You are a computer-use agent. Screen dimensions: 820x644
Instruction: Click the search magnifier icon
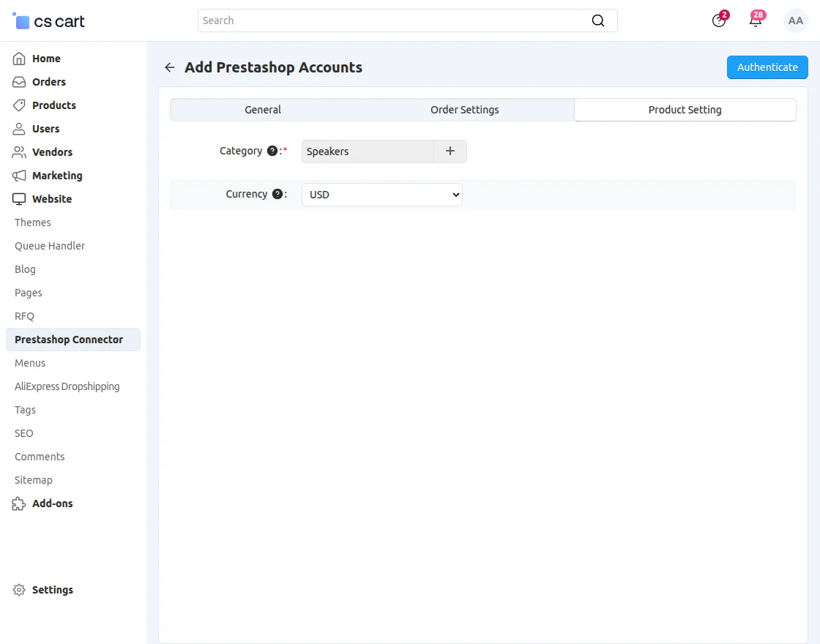[x=598, y=20]
